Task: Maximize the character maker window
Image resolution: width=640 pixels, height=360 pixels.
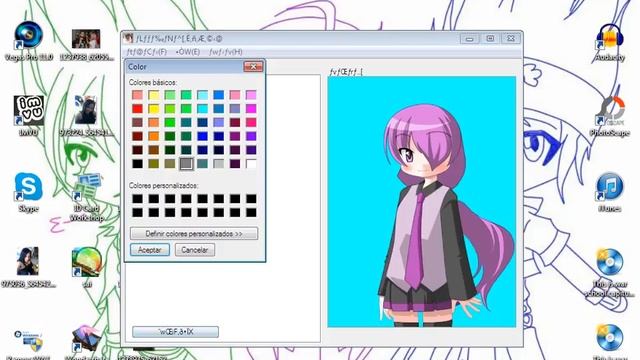Action: [490, 38]
